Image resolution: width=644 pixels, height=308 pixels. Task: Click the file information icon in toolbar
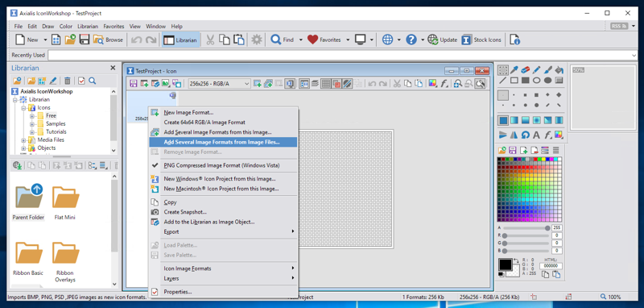(514, 40)
